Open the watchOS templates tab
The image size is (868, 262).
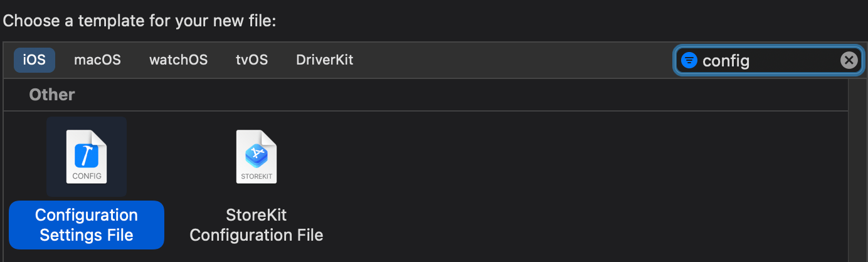pos(178,60)
